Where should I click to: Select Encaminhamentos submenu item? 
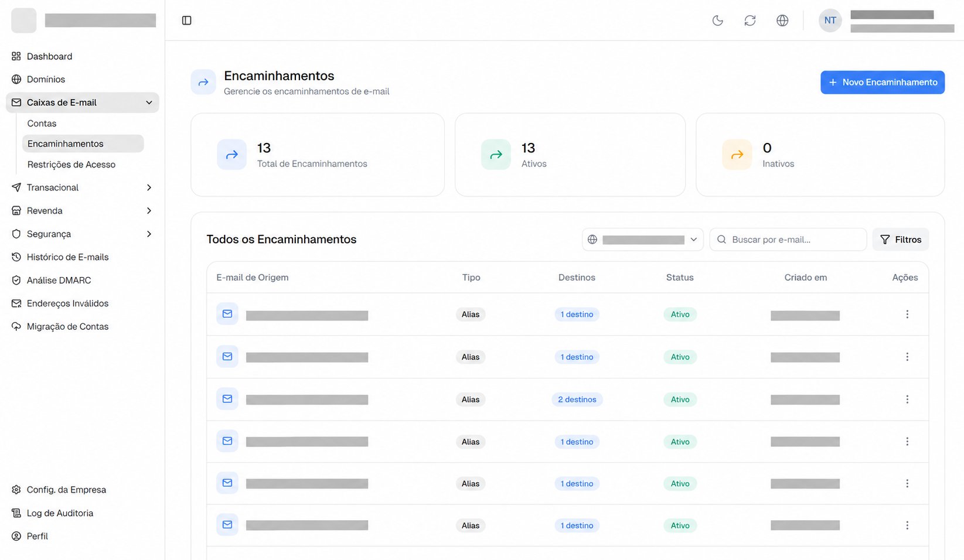[83, 144]
